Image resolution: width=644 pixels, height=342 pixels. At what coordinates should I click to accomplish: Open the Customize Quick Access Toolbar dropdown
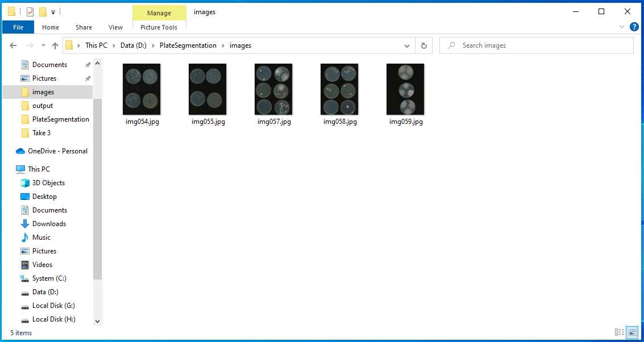53,12
